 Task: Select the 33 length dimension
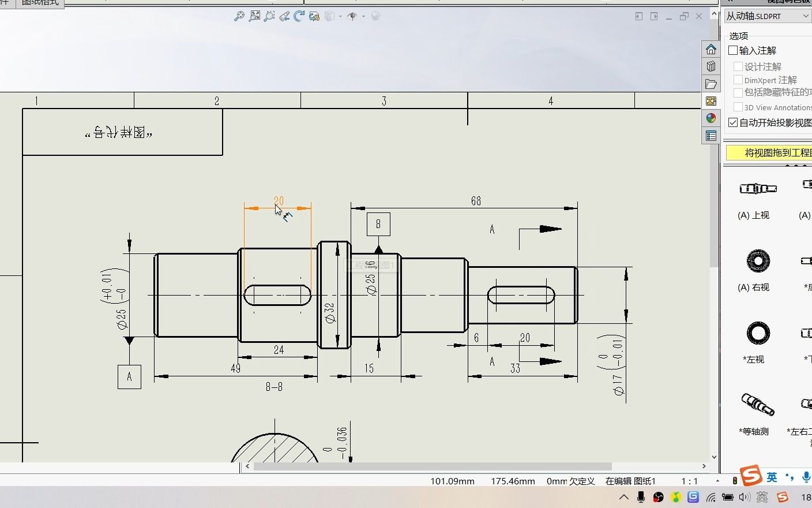(x=515, y=368)
